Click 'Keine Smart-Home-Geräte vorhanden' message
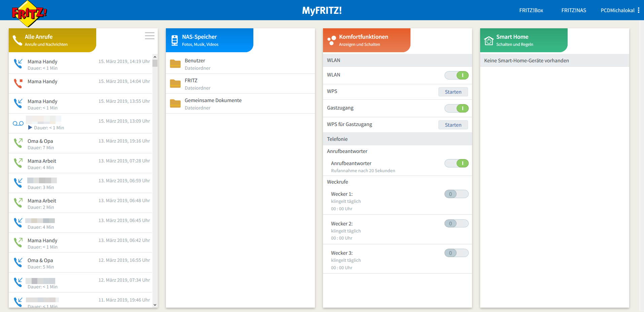 [x=527, y=61]
